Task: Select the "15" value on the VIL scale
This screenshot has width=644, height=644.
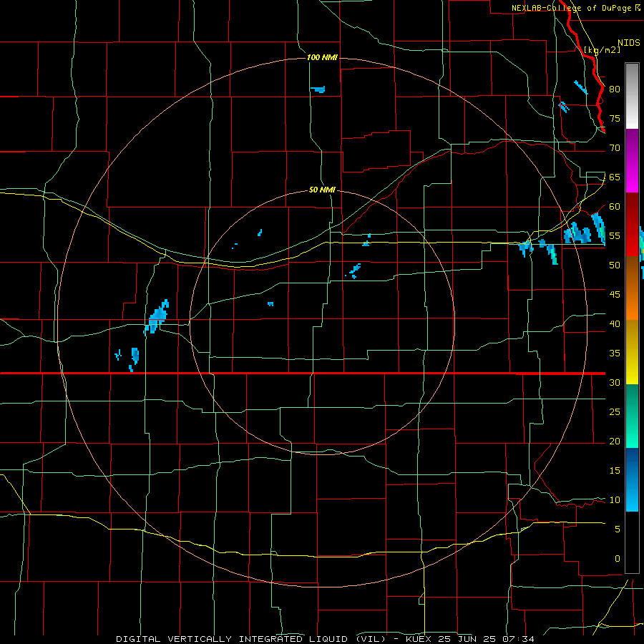Action: tap(615, 471)
